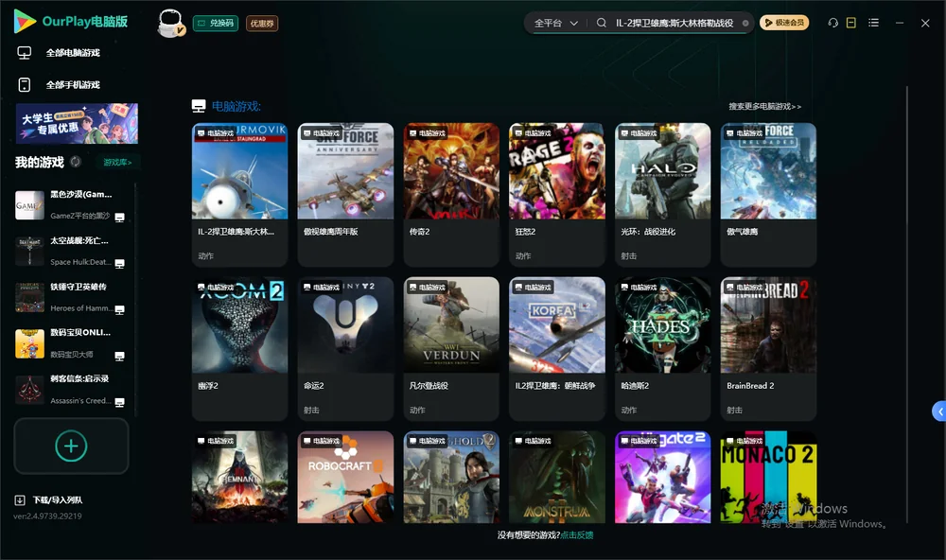This screenshot has height=560, width=946.
Task: Click PC icon beside 数码宝贝大师 entry
Action: pos(119,356)
